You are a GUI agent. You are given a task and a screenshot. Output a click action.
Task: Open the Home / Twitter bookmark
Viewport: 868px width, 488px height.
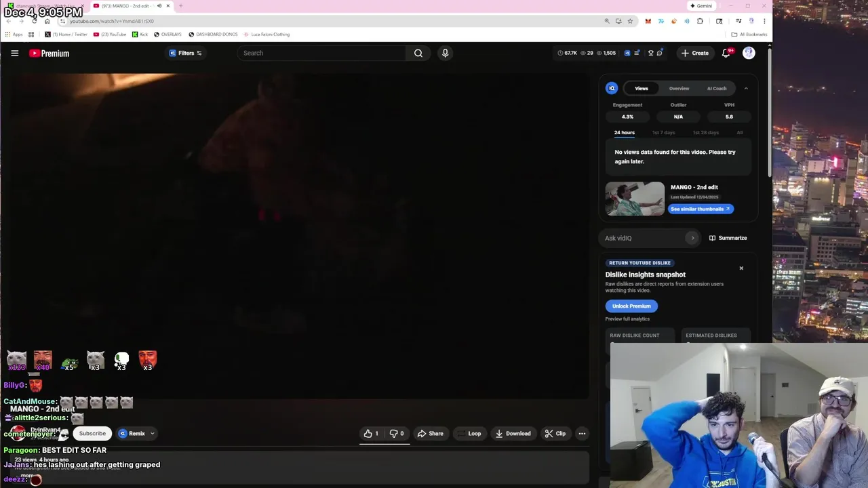point(66,35)
